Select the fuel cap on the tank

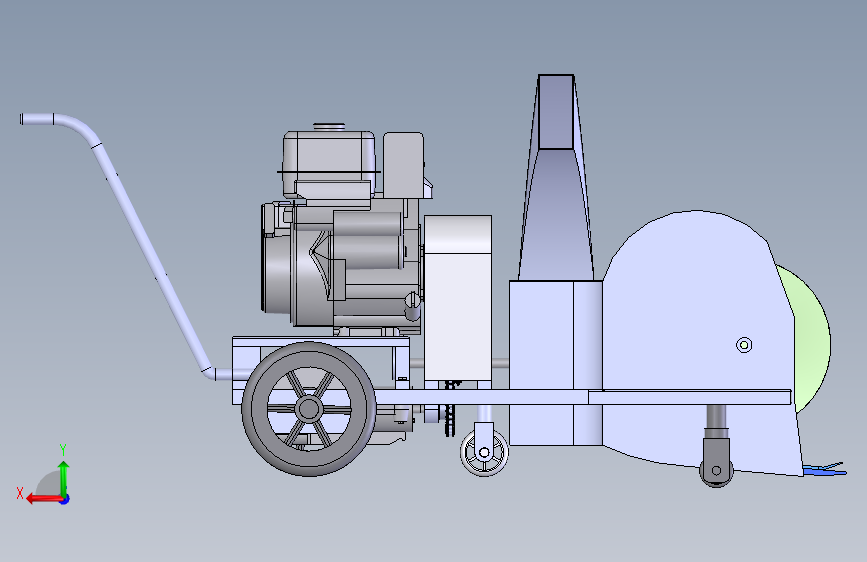329,127
